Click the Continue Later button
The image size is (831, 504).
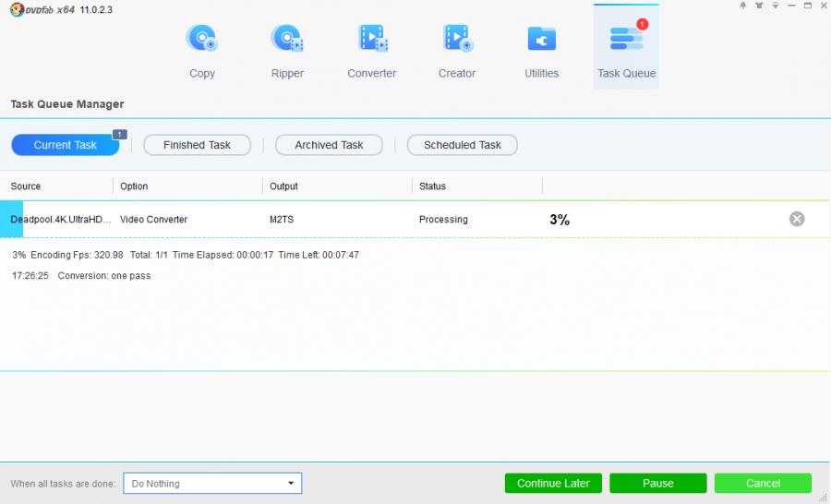[x=553, y=484]
